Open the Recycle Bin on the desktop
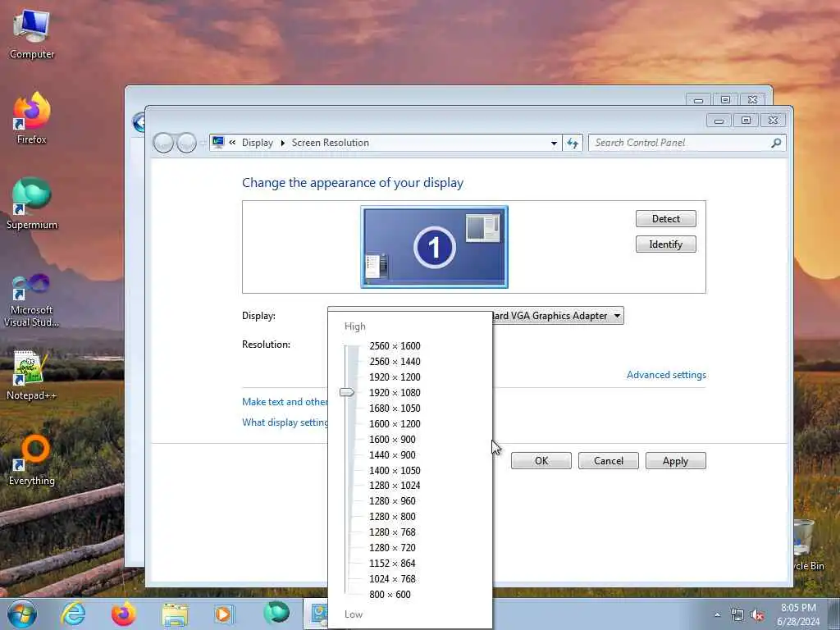The height and width of the screenshot is (630, 840). (x=808, y=544)
